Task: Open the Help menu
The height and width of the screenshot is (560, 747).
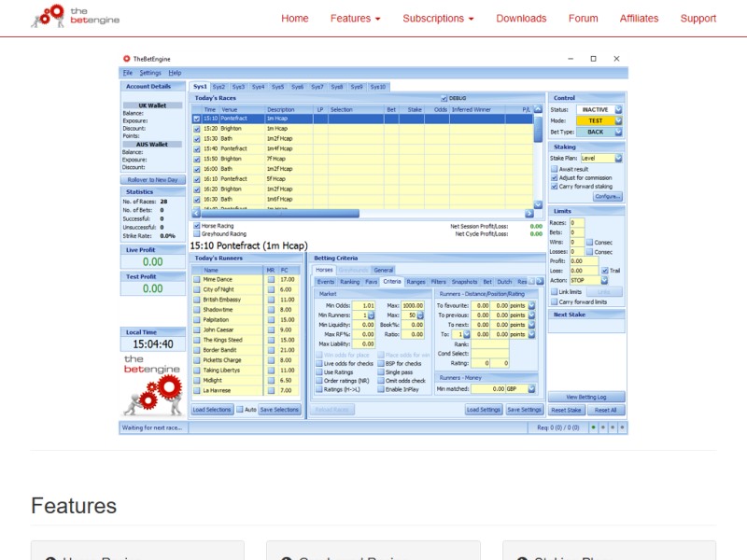Action: (x=175, y=73)
